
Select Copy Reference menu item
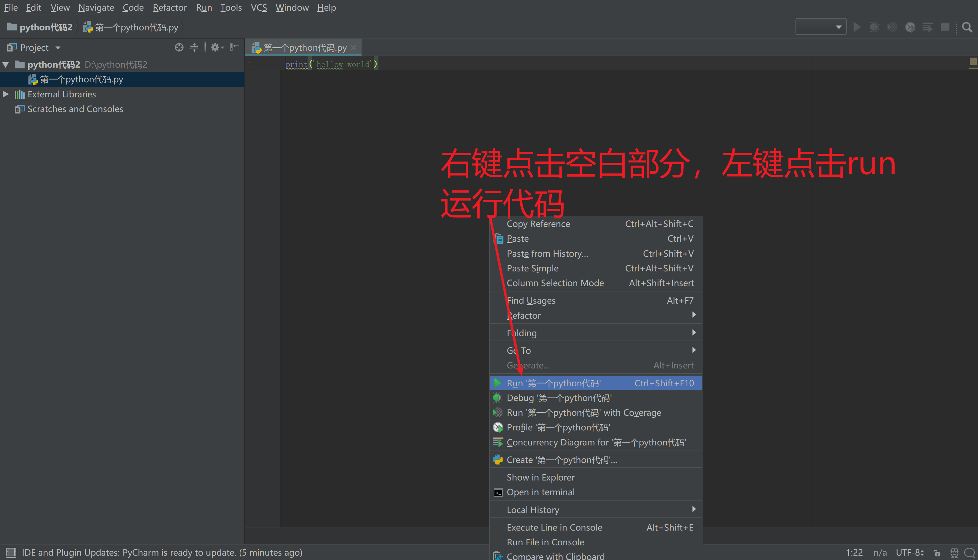point(596,224)
